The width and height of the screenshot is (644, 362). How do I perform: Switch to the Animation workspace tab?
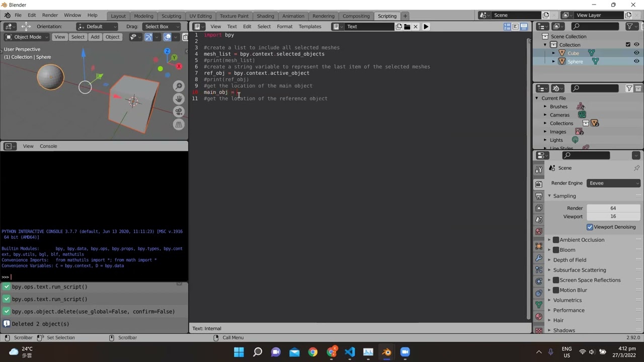pos(293,16)
